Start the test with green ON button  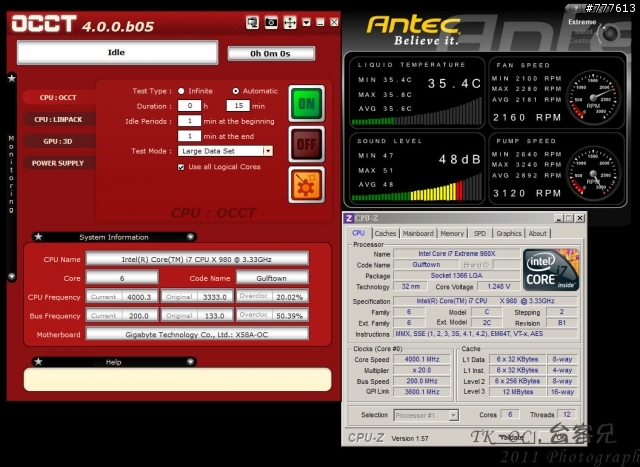pos(307,103)
